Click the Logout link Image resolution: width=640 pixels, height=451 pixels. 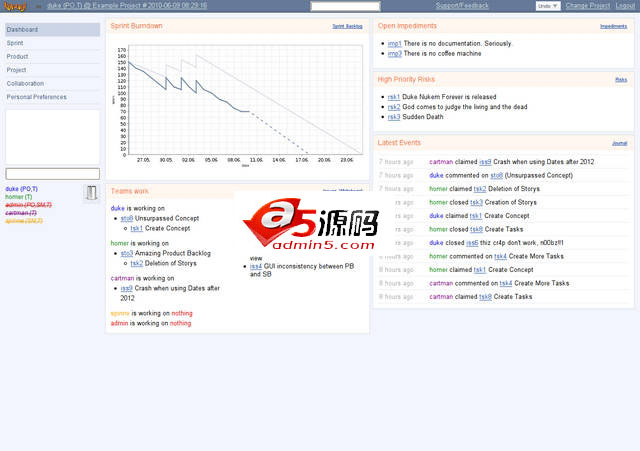tap(625, 6)
